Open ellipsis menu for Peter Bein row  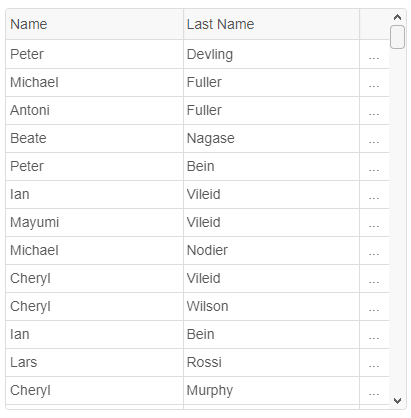point(374,167)
